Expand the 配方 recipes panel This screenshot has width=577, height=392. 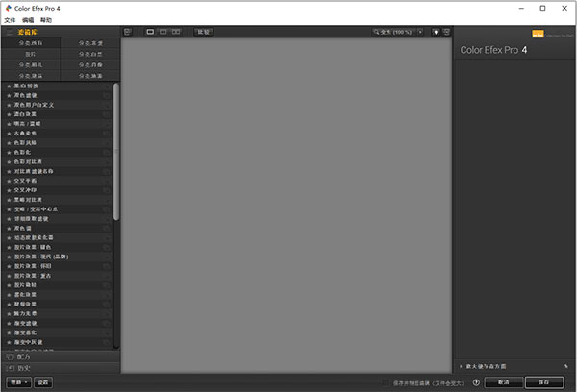point(61,356)
